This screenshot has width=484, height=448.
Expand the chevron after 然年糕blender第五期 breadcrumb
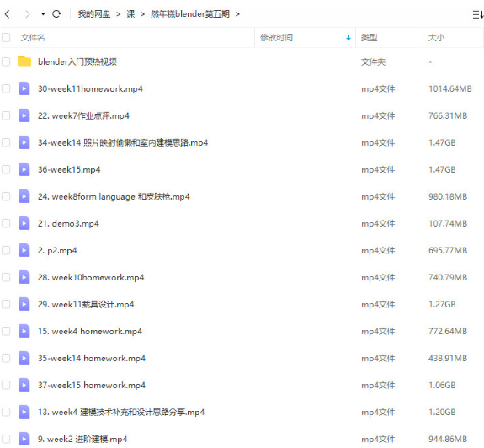[x=237, y=14]
